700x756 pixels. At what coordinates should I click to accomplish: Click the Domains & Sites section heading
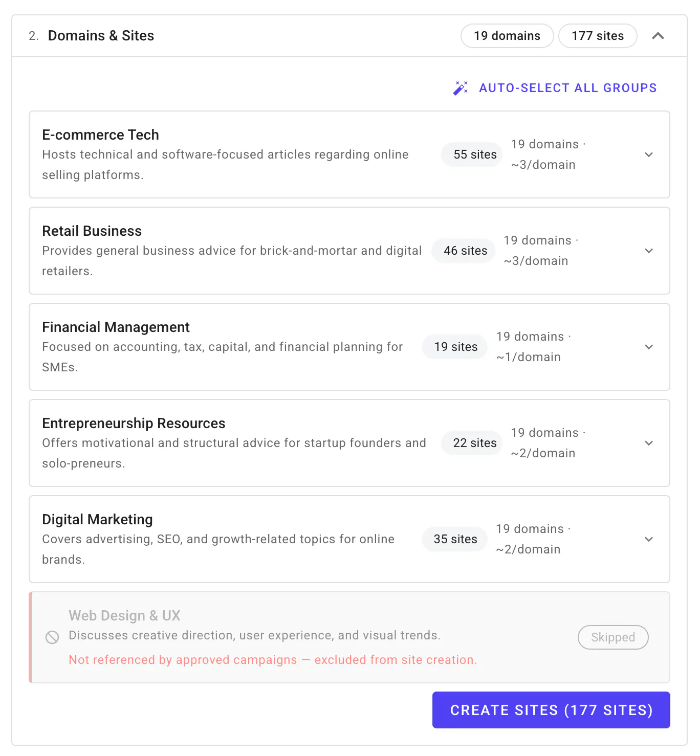coord(101,36)
